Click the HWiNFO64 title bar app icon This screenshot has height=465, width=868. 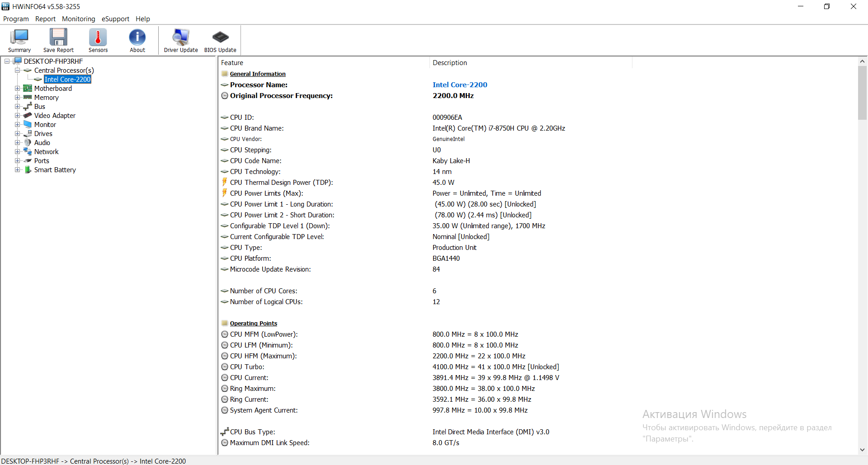tap(5, 6)
